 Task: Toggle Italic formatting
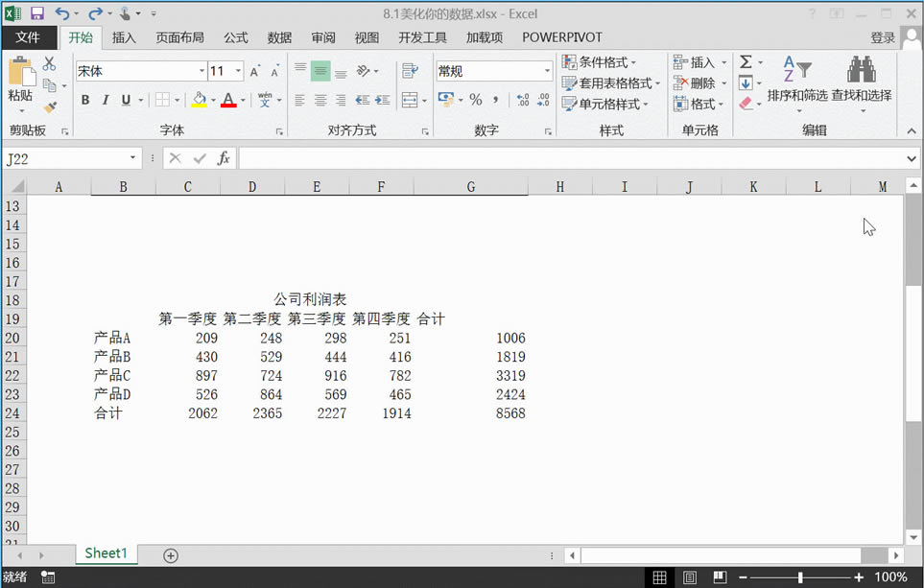106,100
